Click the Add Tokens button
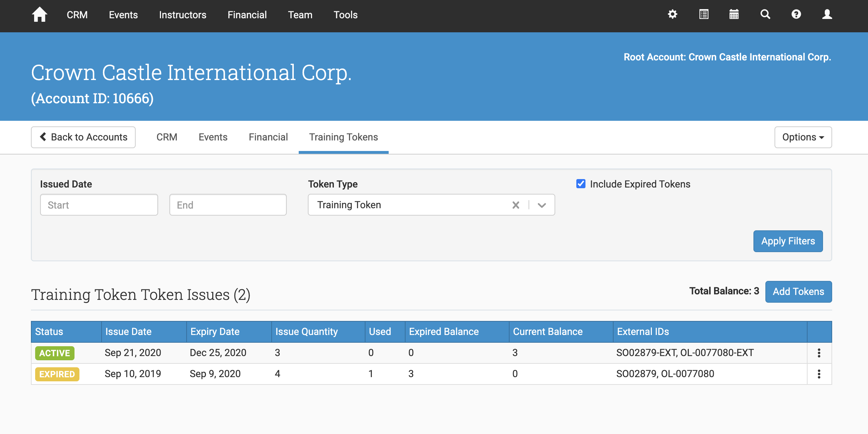Image resolution: width=868 pixels, height=434 pixels. click(798, 292)
